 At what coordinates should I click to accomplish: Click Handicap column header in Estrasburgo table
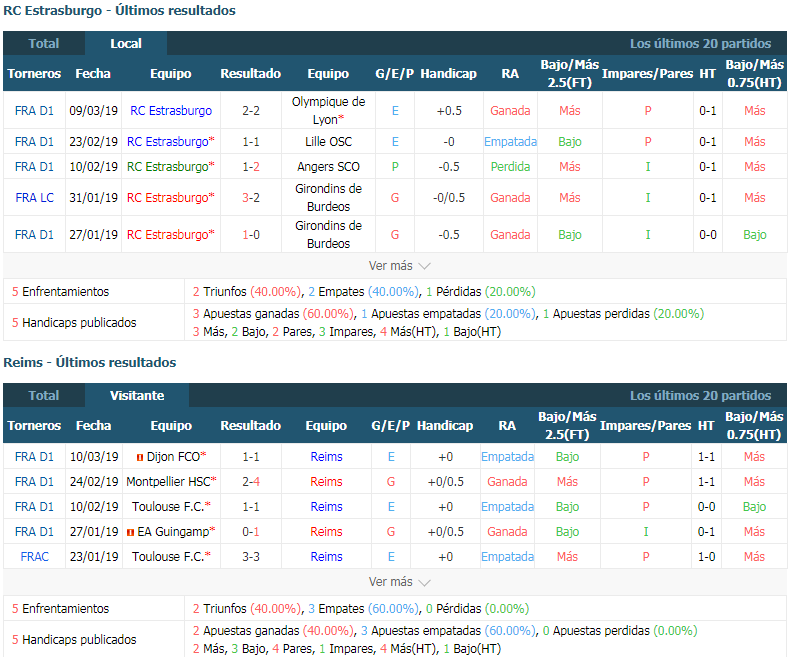pos(448,73)
